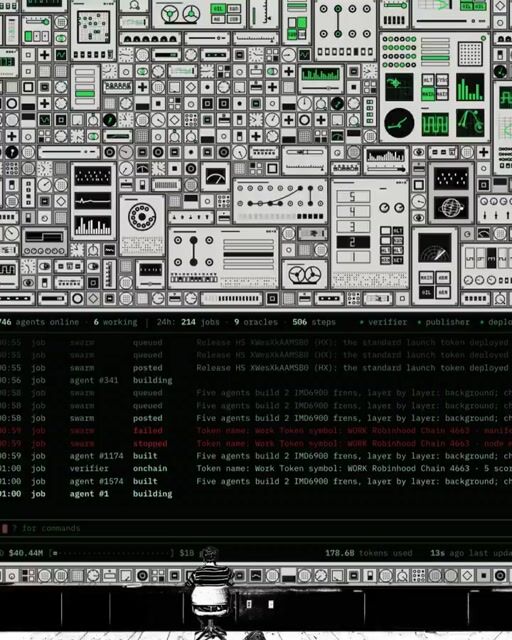Open the green spectrum analyzer display

click(321, 74)
